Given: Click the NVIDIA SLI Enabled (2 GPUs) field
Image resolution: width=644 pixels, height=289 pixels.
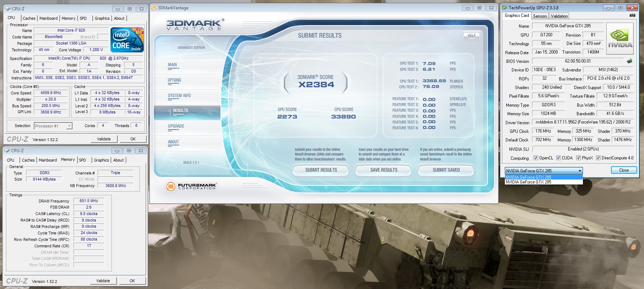Looking at the screenshot, I should coord(583,149).
